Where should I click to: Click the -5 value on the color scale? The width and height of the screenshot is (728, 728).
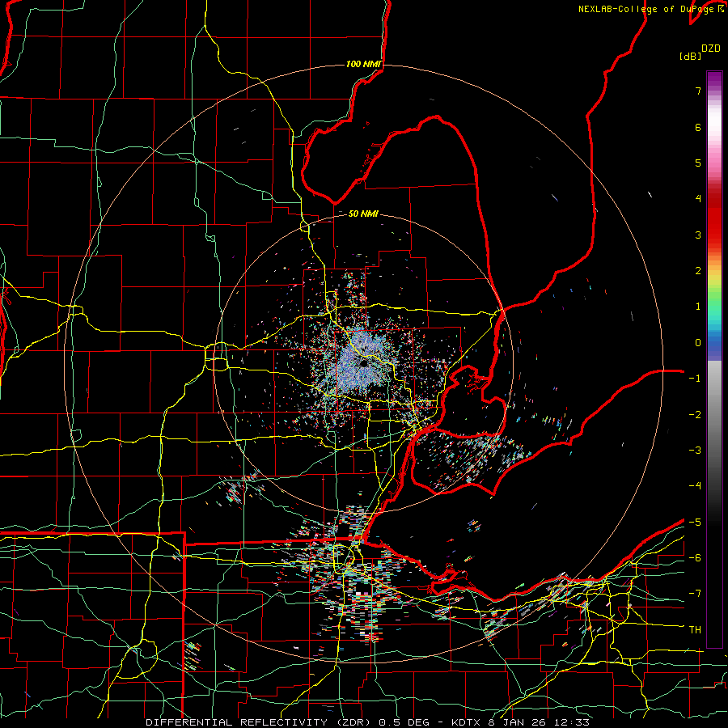[x=695, y=523]
